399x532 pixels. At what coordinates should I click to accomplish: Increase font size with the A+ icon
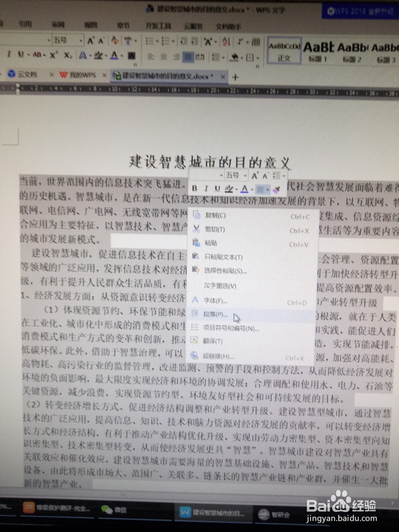point(90,40)
